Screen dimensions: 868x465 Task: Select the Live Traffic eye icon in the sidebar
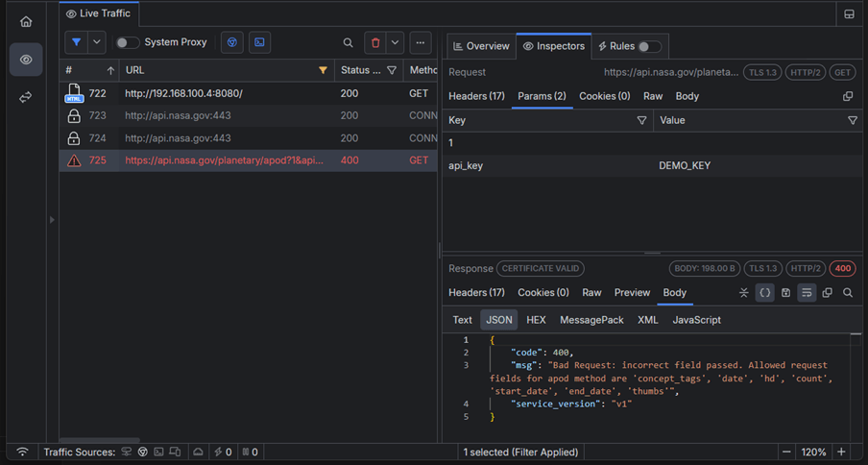click(26, 60)
